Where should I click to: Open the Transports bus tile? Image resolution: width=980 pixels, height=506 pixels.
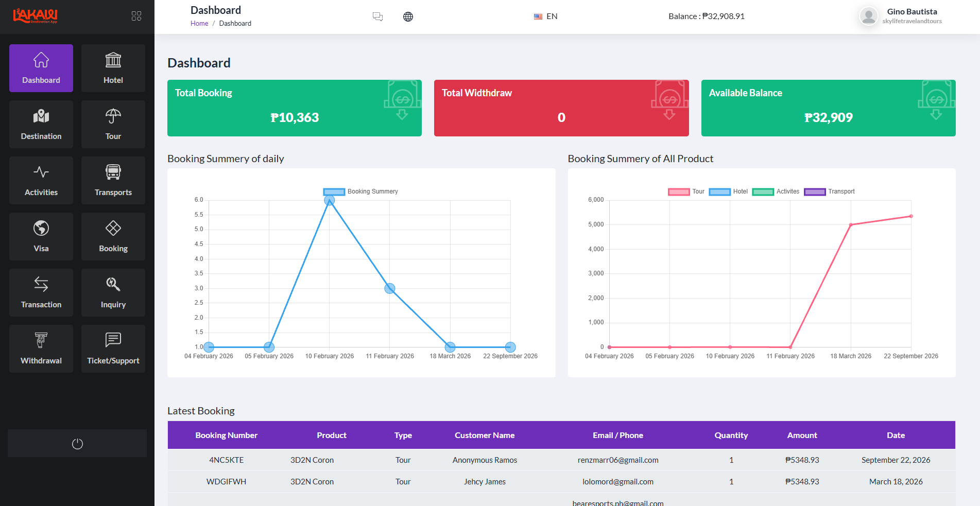point(113,180)
